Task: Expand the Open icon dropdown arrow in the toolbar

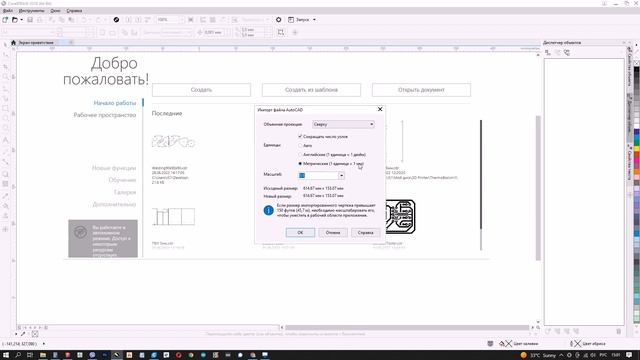Action: click(x=22, y=20)
